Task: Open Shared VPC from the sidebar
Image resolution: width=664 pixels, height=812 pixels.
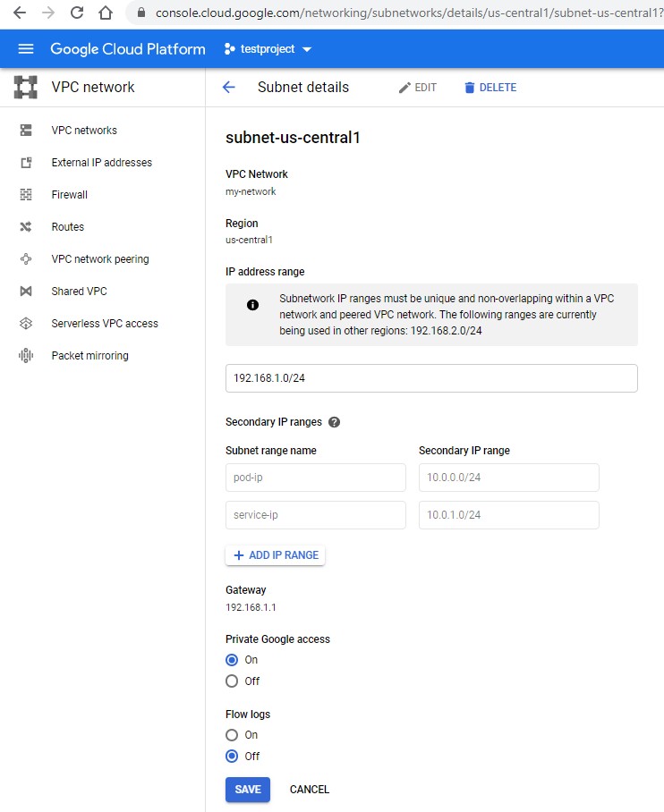Action: click(x=79, y=291)
